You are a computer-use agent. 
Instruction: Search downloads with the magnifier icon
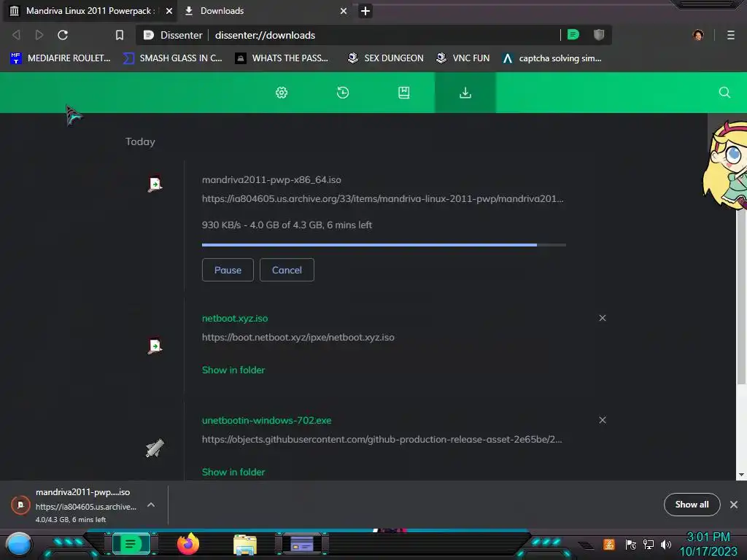click(724, 93)
